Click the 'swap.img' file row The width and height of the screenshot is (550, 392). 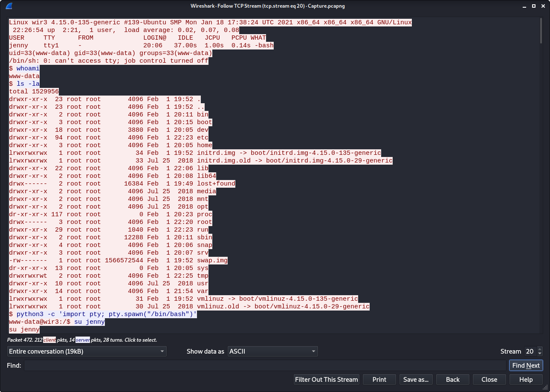pyautogui.click(x=118, y=260)
